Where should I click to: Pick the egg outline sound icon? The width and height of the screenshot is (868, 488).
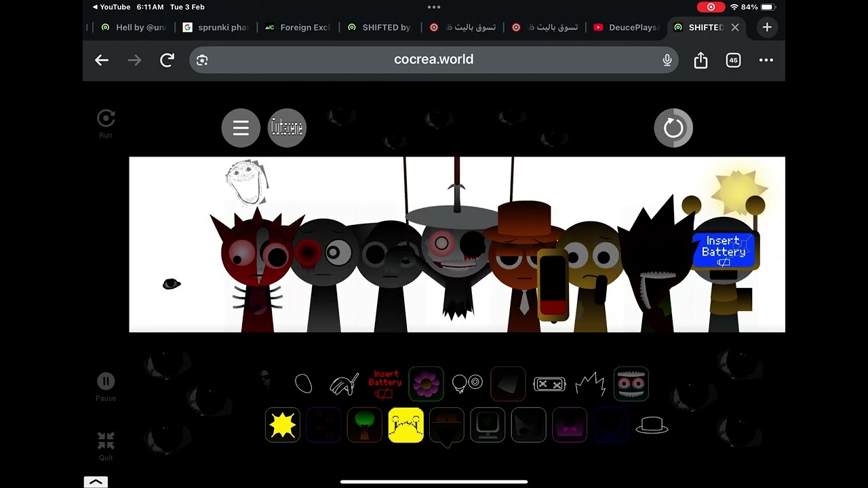tap(303, 384)
